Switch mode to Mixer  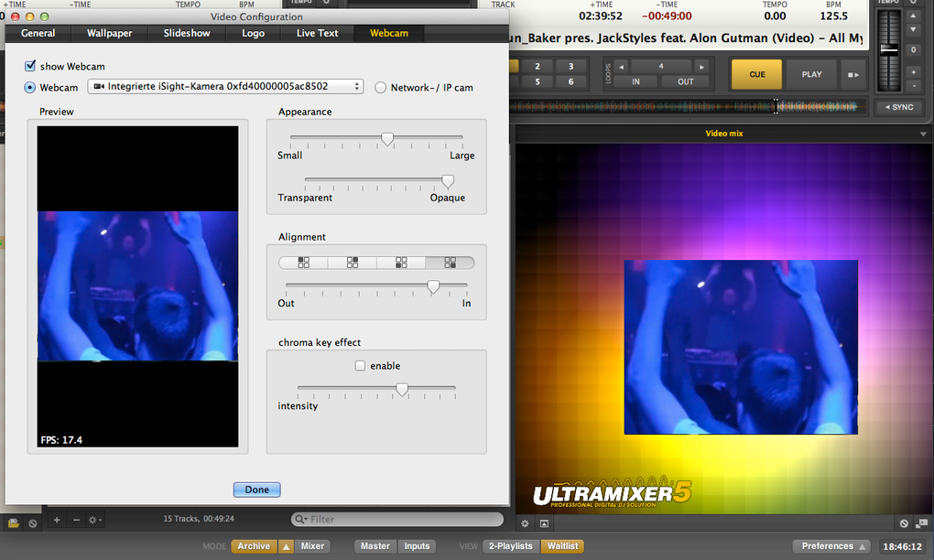(312, 545)
